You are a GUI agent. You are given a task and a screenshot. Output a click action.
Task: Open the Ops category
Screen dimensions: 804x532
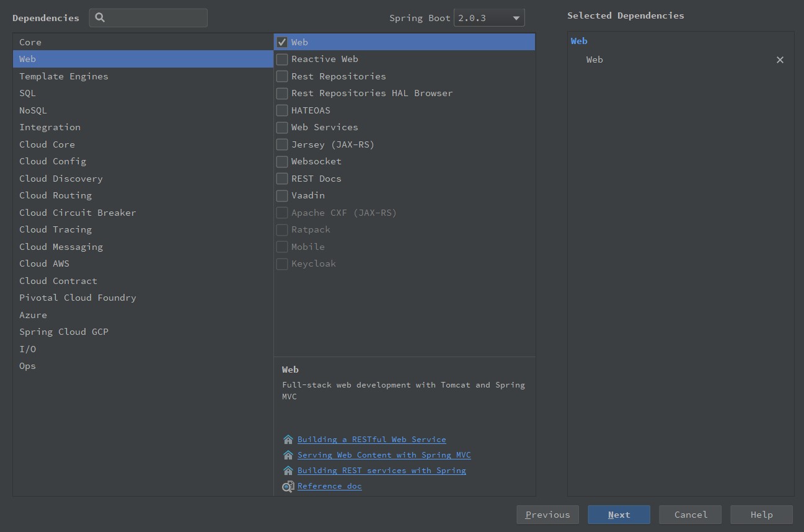[x=143, y=366]
